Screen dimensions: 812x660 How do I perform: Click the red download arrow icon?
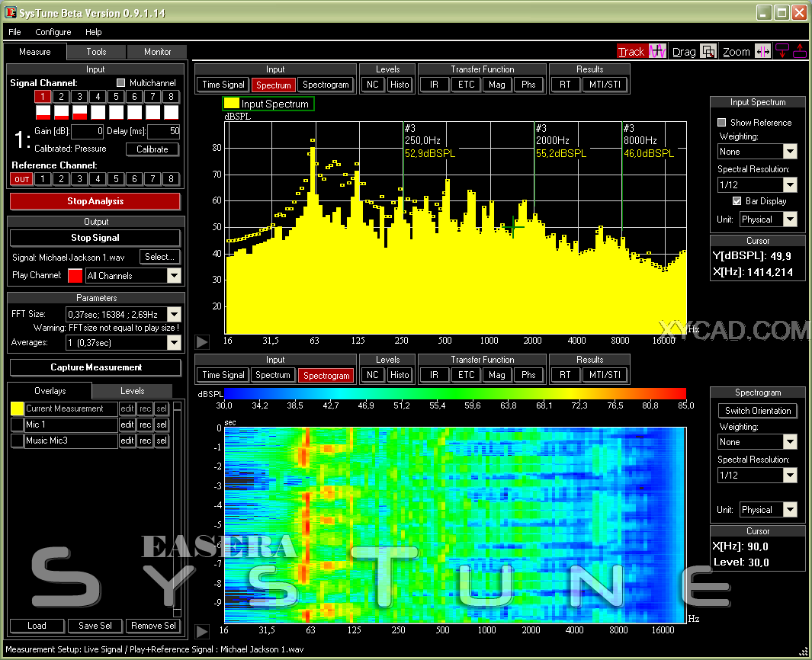click(x=782, y=51)
